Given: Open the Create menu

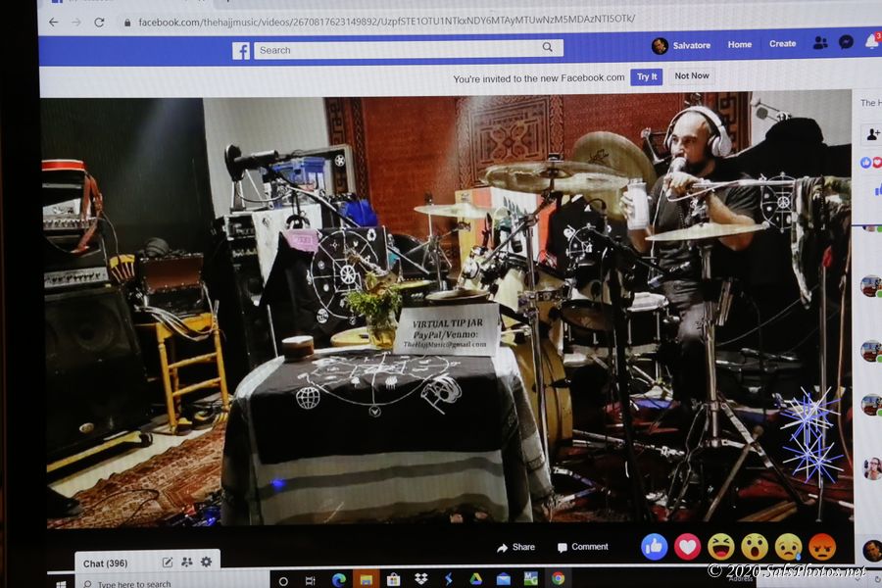Looking at the screenshot, I should (x=782, y=44).
